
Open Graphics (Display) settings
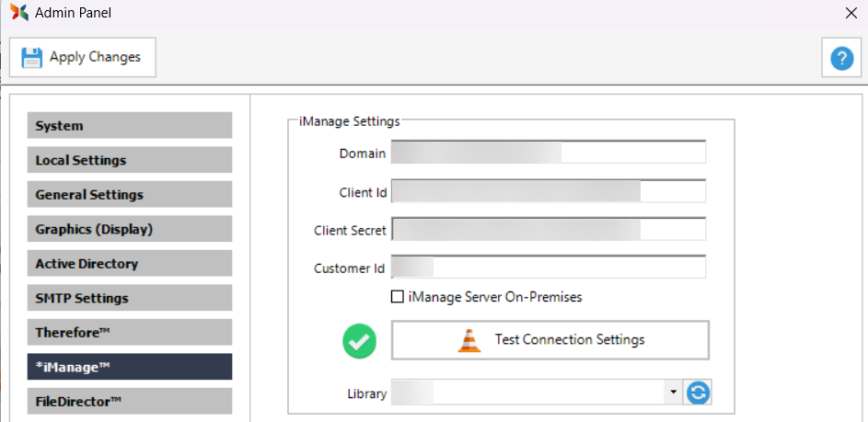[x=129, y=229]
